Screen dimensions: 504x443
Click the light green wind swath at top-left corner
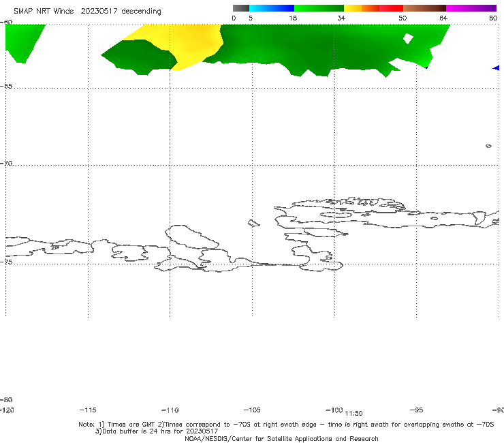(x=24, y=40)
